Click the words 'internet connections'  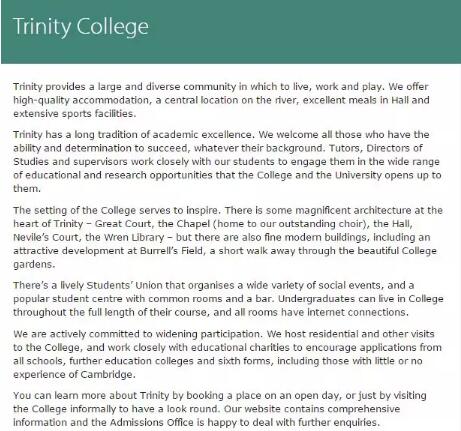pos(357,313)
